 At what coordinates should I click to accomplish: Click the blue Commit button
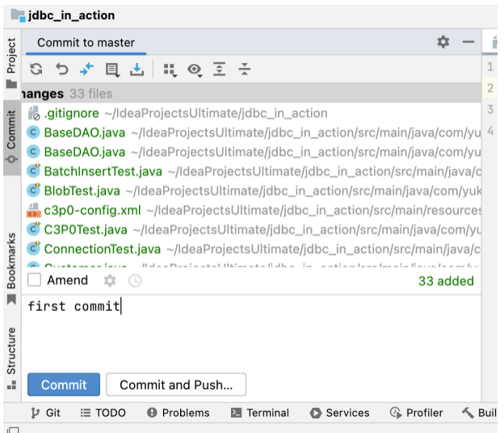pyautogui.click(x=64, y=385)
